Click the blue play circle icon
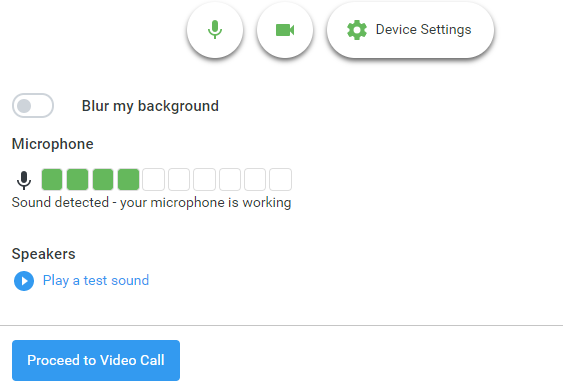 24,281
